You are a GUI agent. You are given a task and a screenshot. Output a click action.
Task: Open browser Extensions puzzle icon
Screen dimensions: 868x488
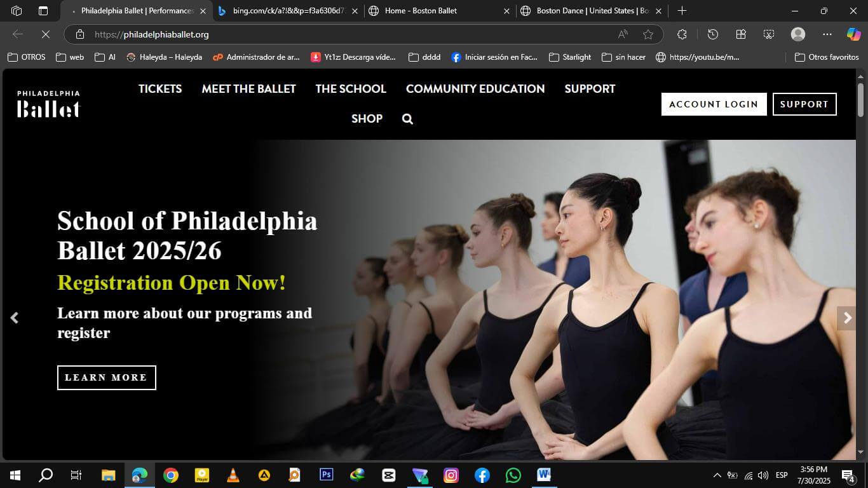pyautogui.click(x=682, y=34)
